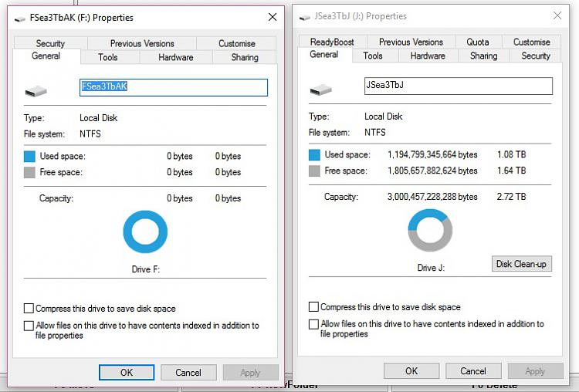The image size is (579, 392).
Task: Click the Drive F usage donut chart
Action: point(145,231)
